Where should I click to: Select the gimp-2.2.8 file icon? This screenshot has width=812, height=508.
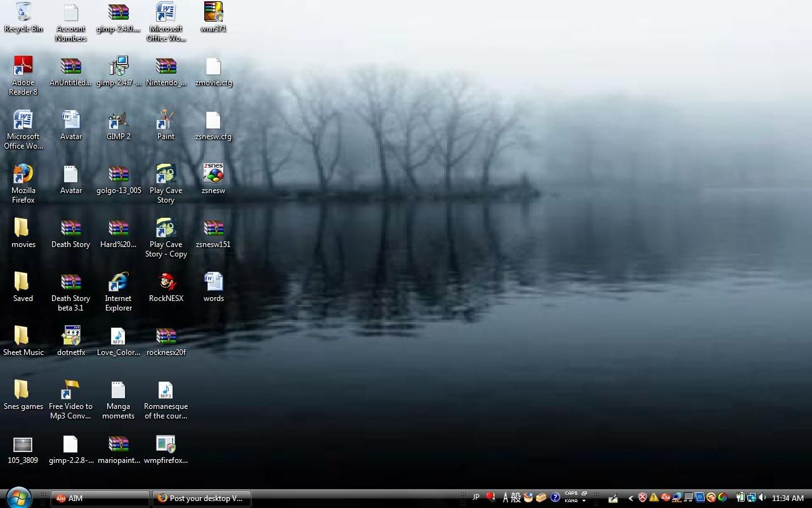coord(71,450)
